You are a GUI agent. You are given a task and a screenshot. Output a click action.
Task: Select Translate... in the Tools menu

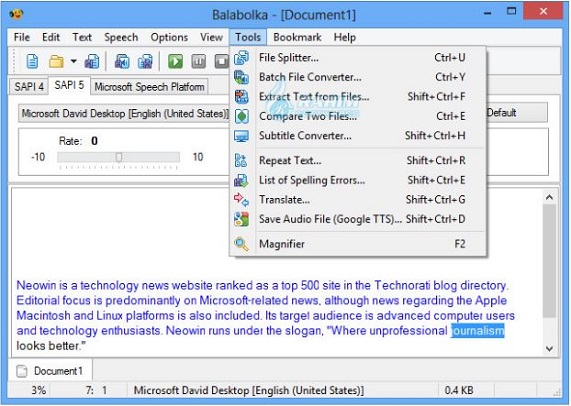(358, 200)
